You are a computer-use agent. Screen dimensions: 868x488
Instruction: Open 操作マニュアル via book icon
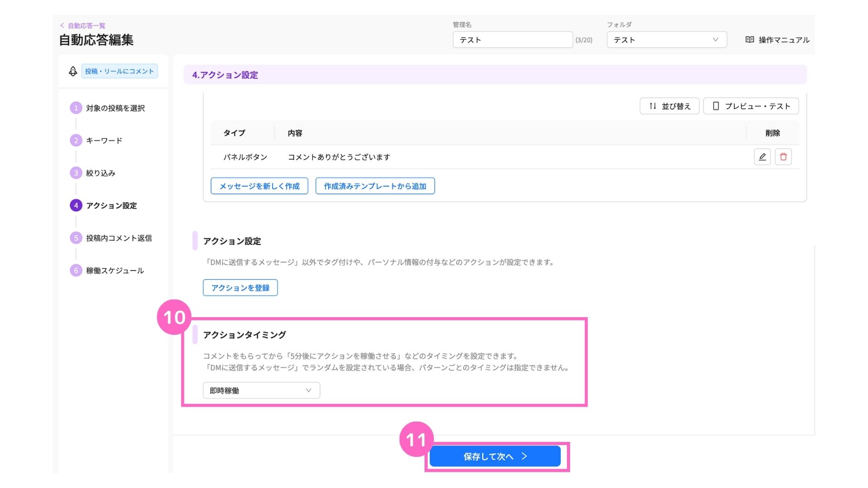click(750, 40)
